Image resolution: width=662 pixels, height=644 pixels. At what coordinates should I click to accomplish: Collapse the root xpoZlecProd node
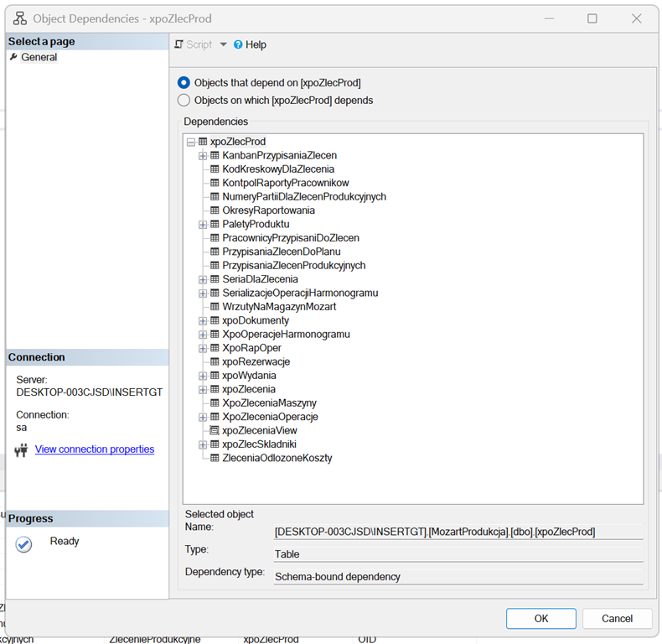pos(191,143)
